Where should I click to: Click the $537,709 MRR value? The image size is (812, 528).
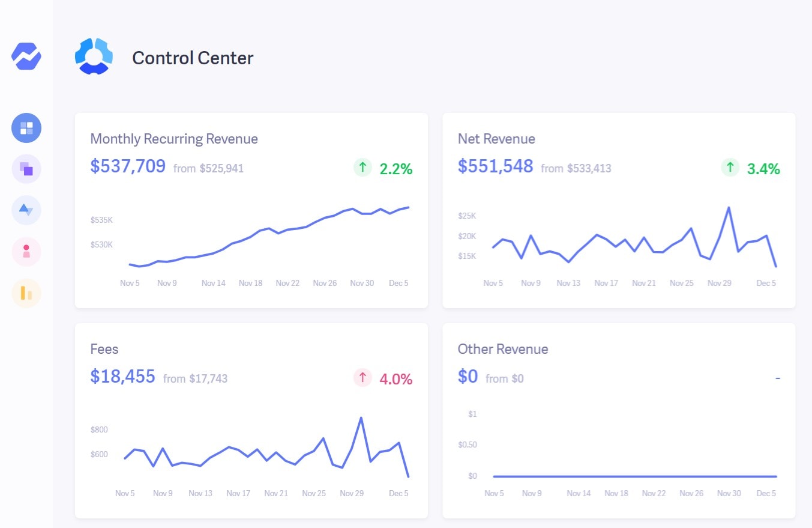coord(128,166)
